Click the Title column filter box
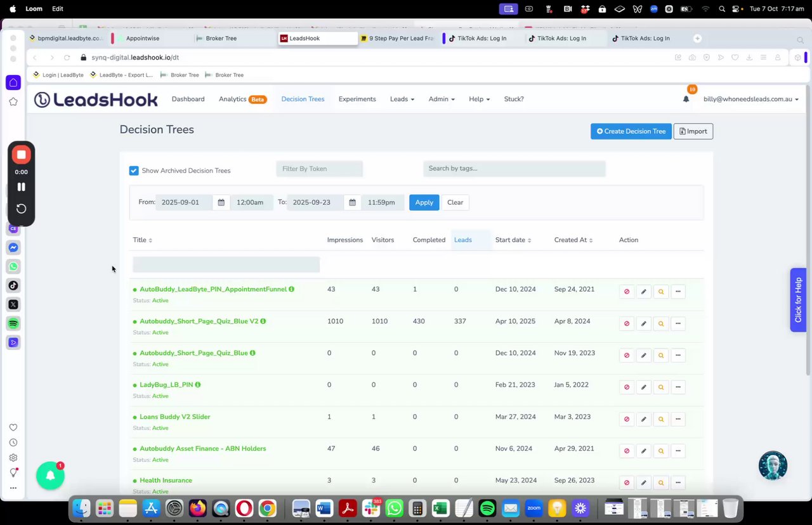The width and height of the screenshot is (812, 525). click(226, 264)
